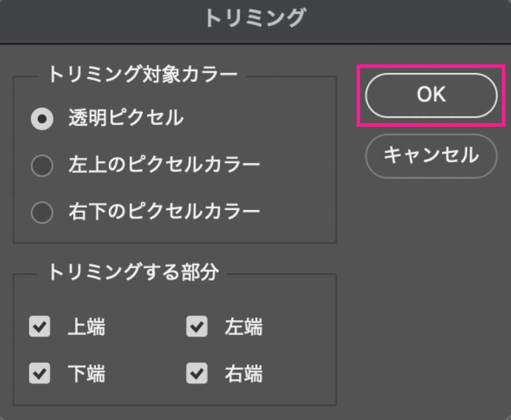Screen dimensions: 511x420
Task: Click the 右端 label text
Action: (x=243, y=374)
